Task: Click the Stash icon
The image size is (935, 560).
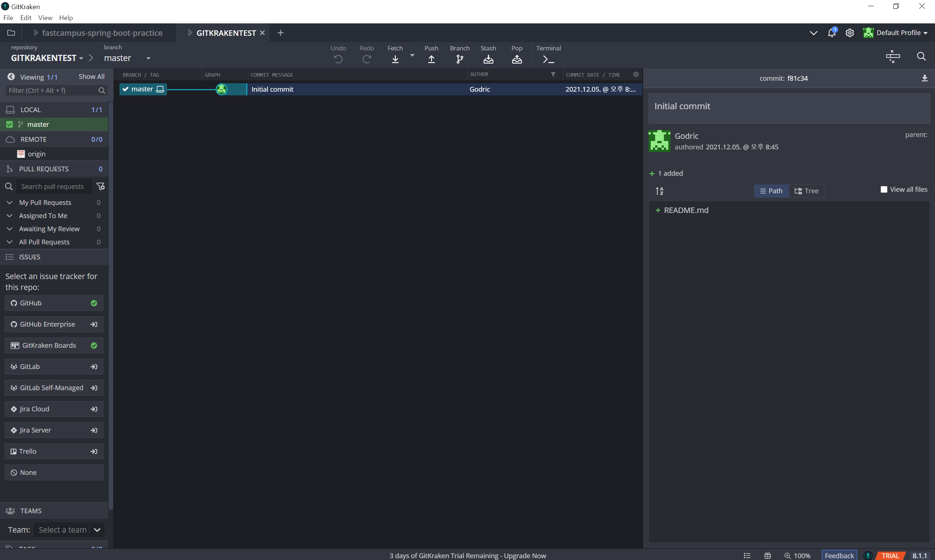Action: (488, 59)
